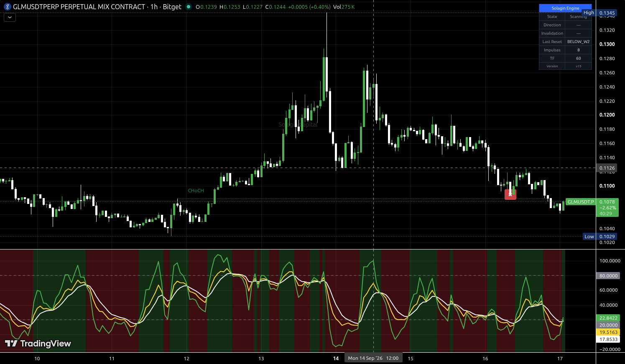Click the Invalidation row label

tap(552, 33)
